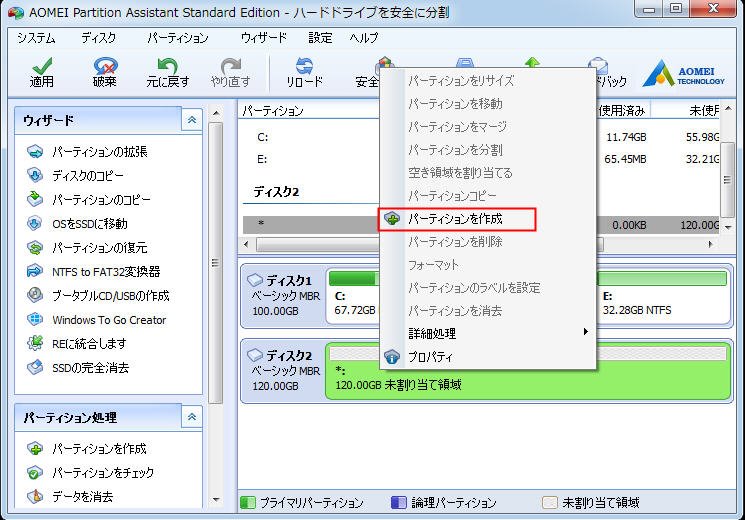745x520 pixels.
Task: Click the ディスク1 drive icon
Action: coord(255,280)
